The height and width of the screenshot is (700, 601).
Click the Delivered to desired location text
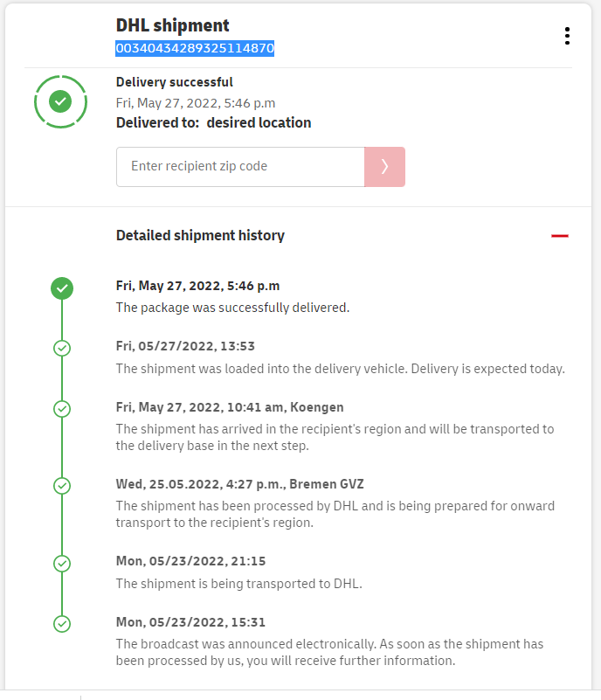pos(213,123)
